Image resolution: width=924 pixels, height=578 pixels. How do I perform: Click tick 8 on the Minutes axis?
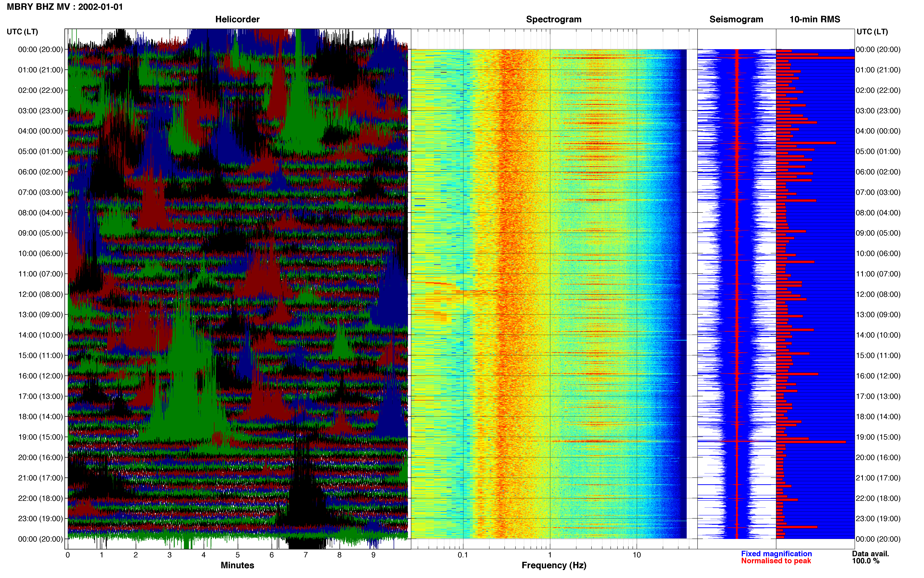(339, 555)
